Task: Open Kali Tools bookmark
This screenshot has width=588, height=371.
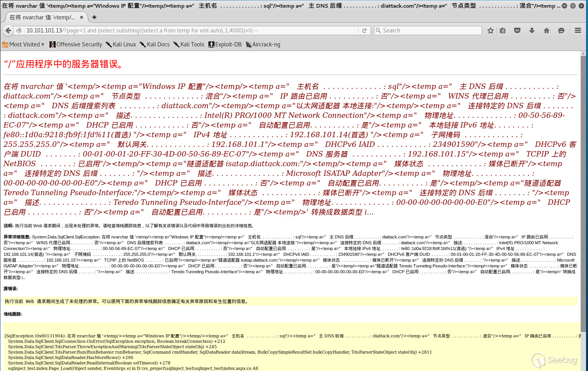Action: point(189,44)
